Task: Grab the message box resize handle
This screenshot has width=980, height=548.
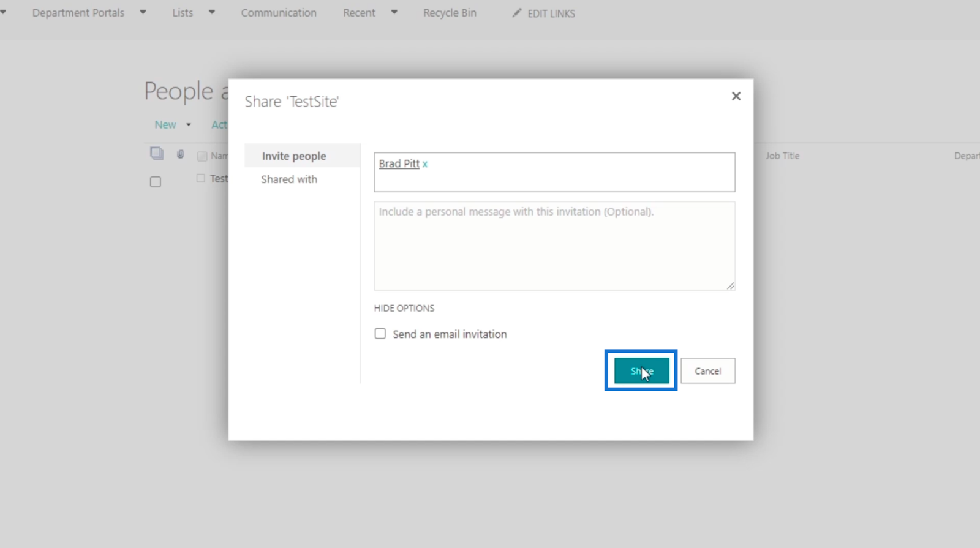Action: click(730, 285)
